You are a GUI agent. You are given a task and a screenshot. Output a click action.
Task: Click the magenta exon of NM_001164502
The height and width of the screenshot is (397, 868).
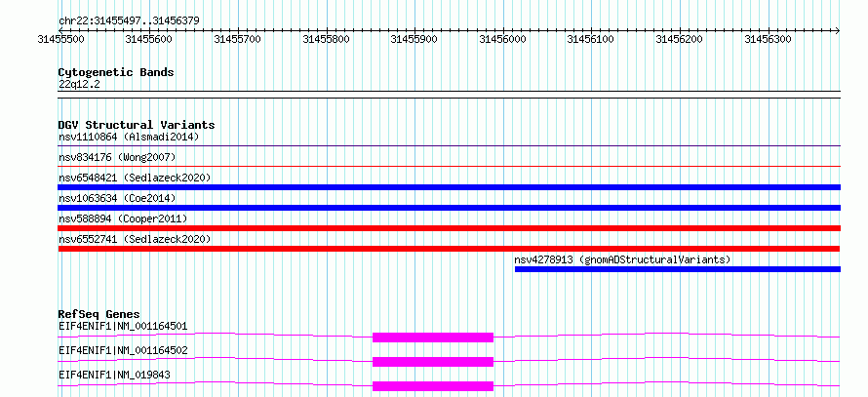pos(433,362)
